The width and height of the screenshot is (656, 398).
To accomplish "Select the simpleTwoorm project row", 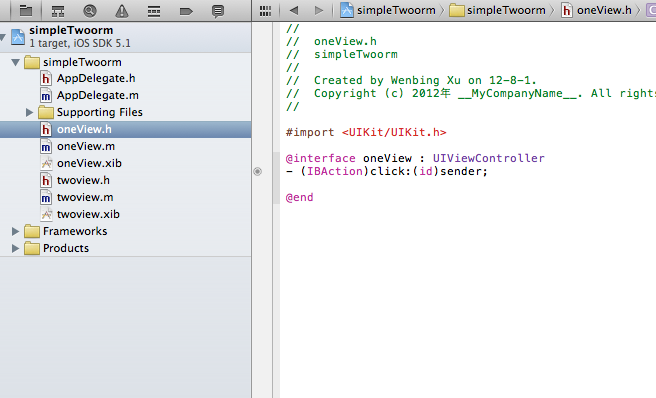I will pyautogui.click(x=126, y=37).
